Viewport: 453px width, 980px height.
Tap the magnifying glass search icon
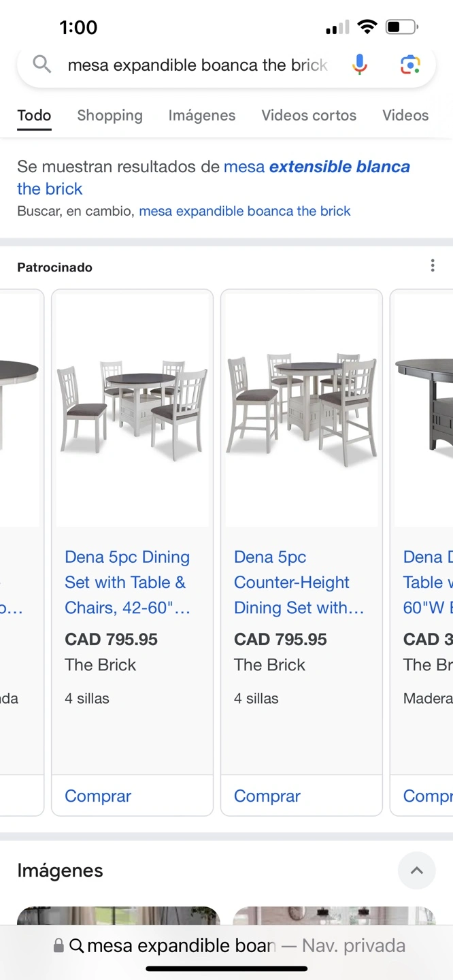click(x=42, y=65)
